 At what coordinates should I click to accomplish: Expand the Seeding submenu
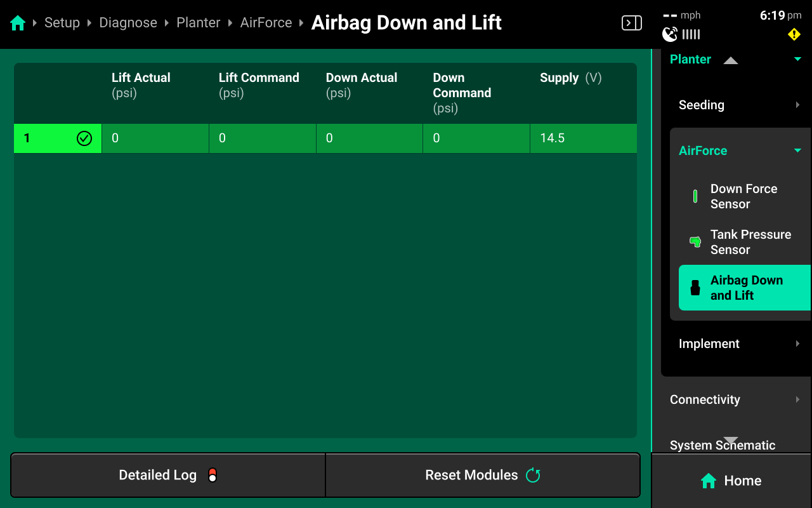797,105
